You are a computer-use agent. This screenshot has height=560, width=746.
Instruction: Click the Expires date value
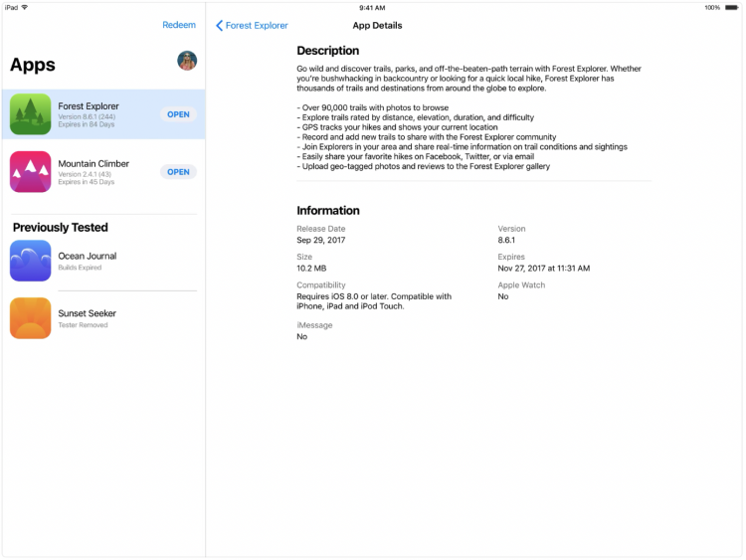point(543,269)
